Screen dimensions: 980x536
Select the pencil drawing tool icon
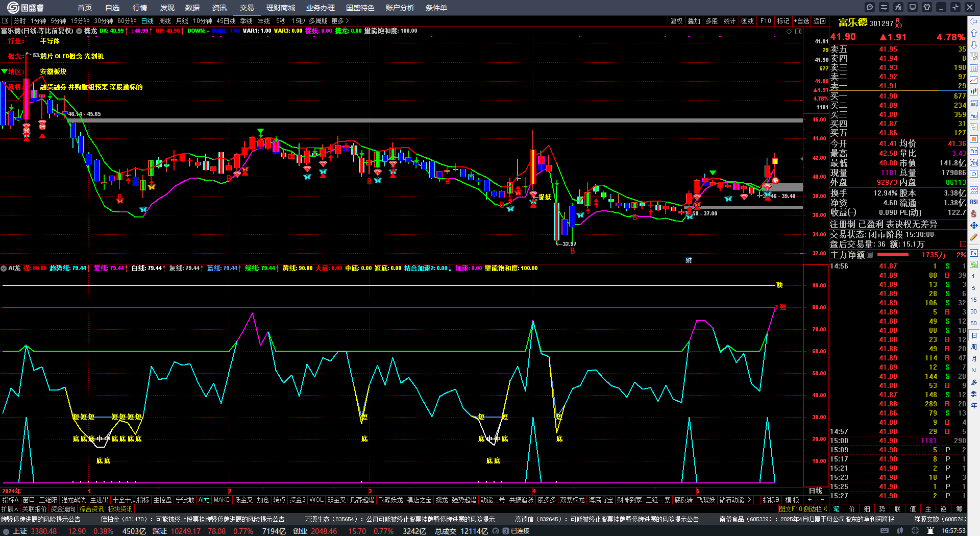[x=974, y=237]
